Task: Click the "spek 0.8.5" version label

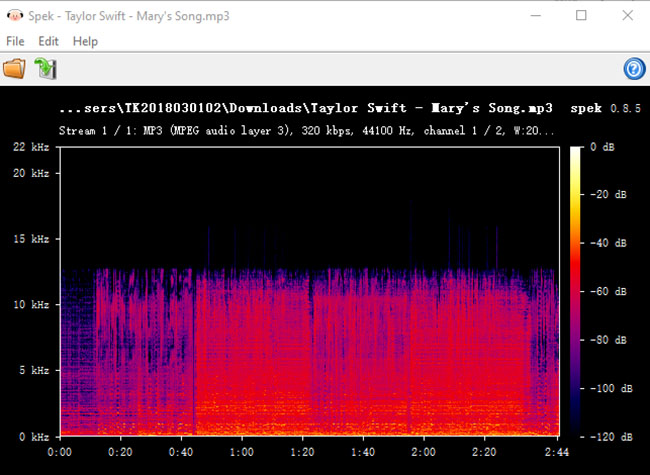Action: point(605,109)
